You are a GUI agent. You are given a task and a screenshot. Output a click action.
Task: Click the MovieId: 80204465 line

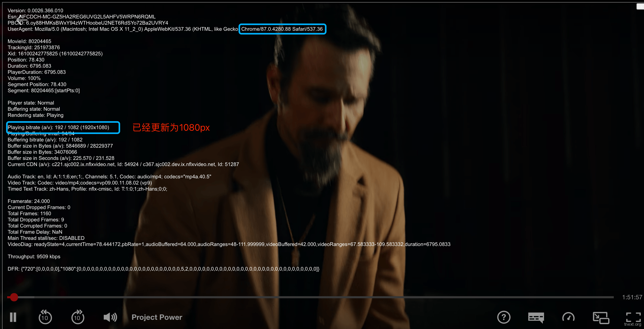coord(29,41)
